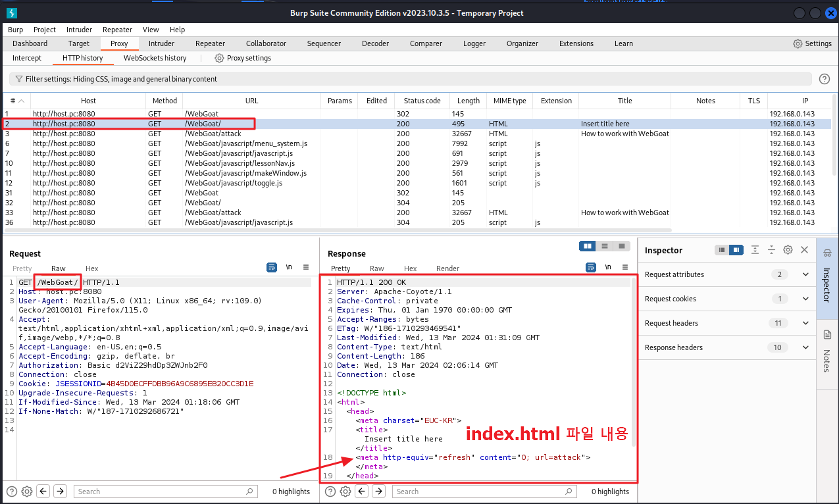Open the WebSockets history sub-tab
The image size is (839, 504).
[x=155, y=58]
